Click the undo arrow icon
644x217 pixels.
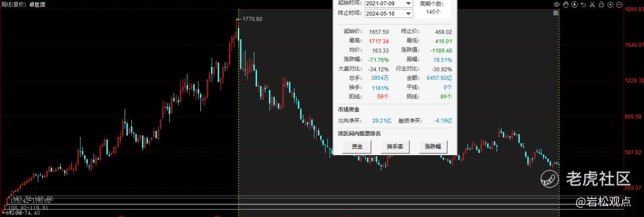coord(584,5)
